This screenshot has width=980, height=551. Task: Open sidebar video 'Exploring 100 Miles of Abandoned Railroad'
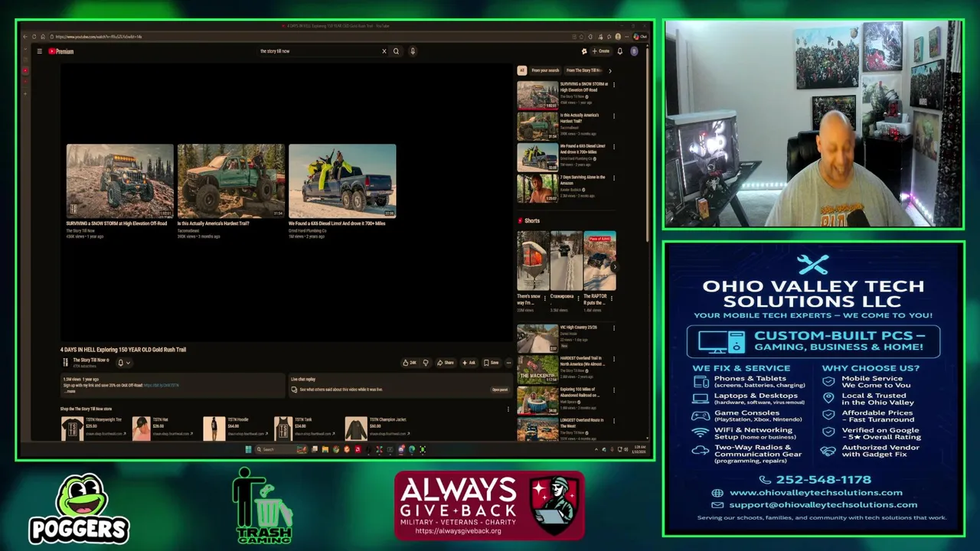pyautogui.click(x=537, y=400)
